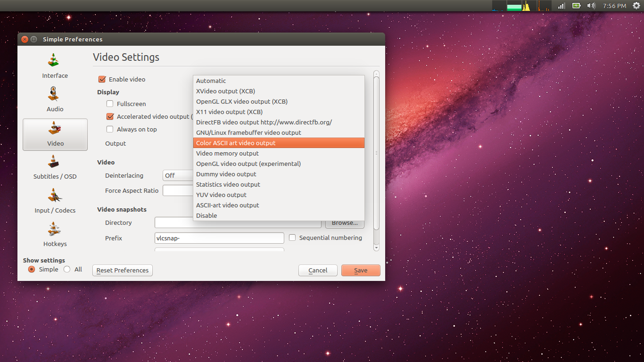Image resolution: width=644 pixels, height=362 pixels.
Task: Toggle the Enable video checkbox
Action: coord(102,79)
